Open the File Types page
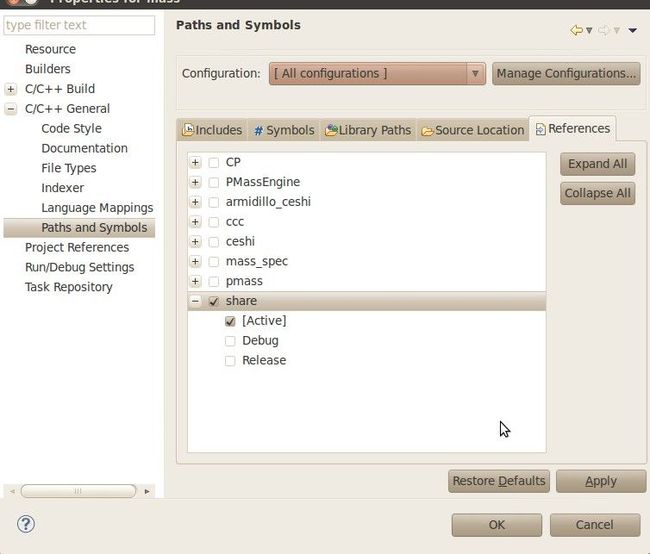The height and width of the screenshot is (554, 650). click(69, 168)
